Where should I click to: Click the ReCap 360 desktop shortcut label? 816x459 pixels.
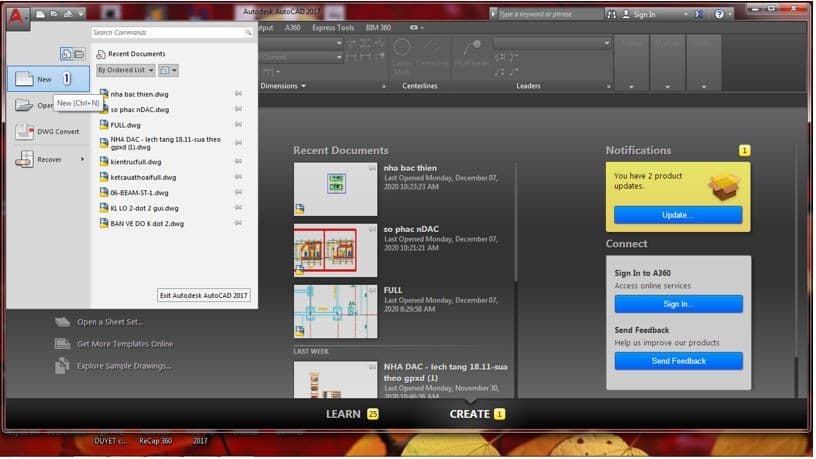[x=156, y=442]
